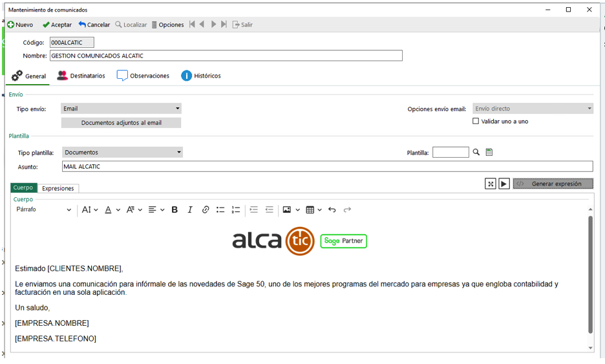Click the insert link icon
This screenshot has width=605, height=364.
point(206,209)
